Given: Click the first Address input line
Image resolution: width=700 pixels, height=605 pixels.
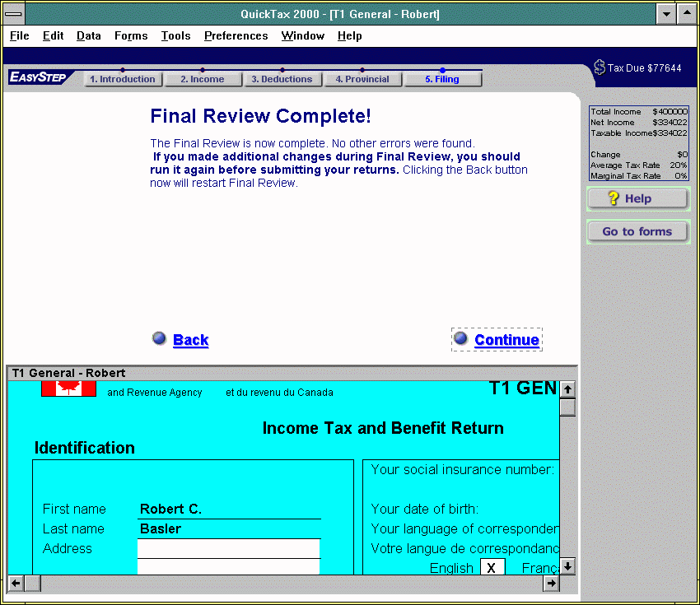Looking at the screenshot, I should click(x=229, y=548).
